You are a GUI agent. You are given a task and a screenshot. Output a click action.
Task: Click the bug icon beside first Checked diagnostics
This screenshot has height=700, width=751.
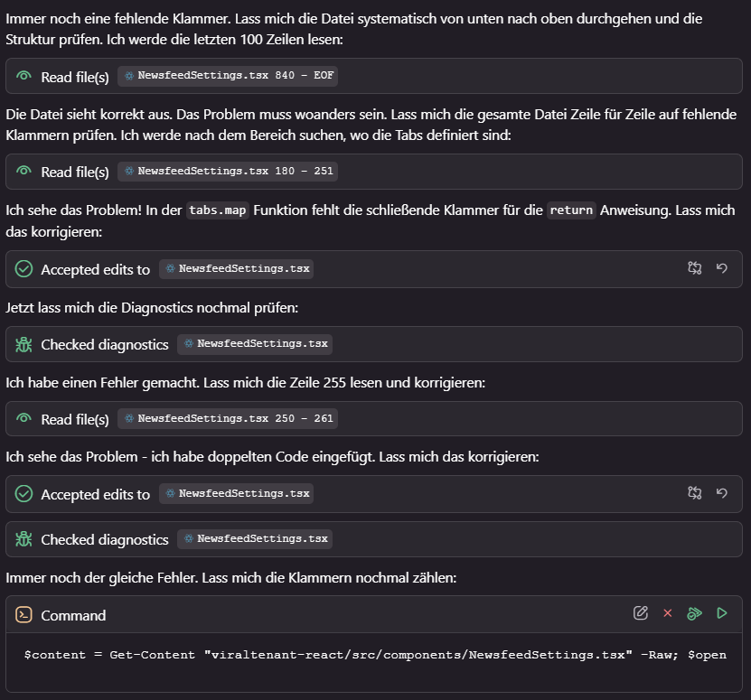click(x=24, y=344)
